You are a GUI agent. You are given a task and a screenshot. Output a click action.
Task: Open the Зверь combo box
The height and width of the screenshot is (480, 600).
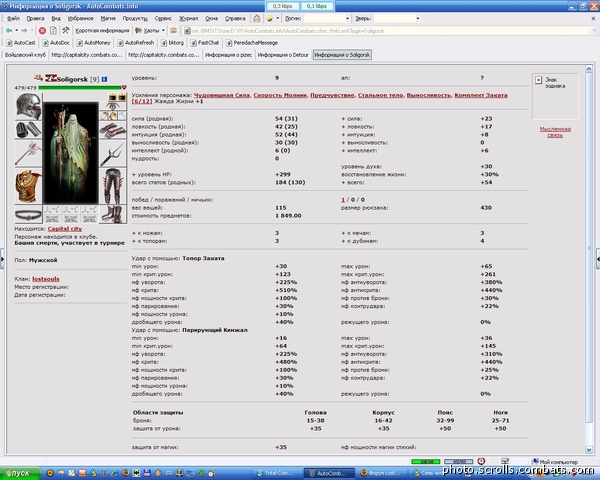397,18
